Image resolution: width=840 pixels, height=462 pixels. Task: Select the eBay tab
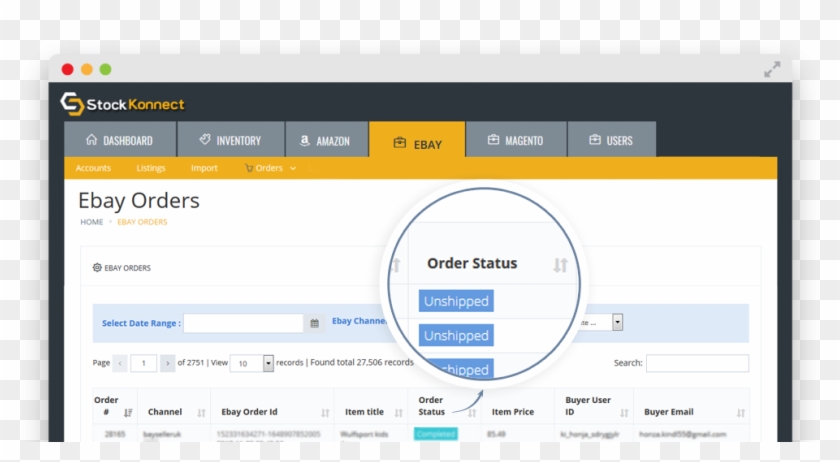(417, 140)
